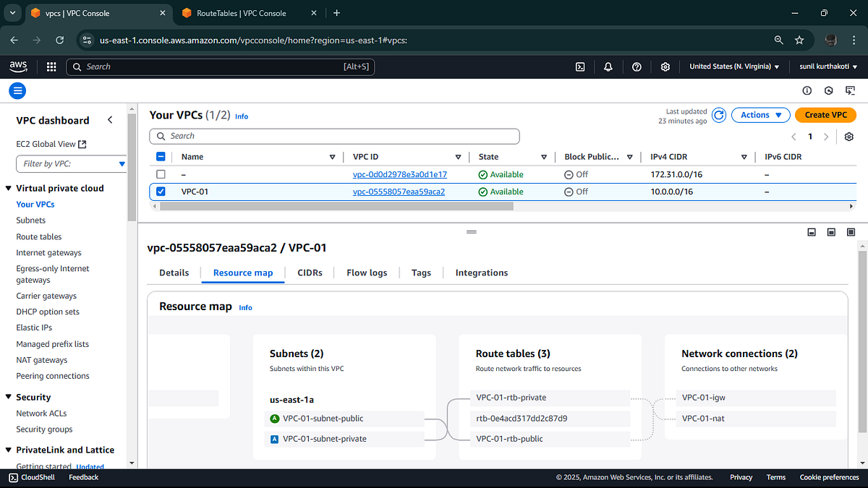This screenshot has width=868, height=488.
Task: Switch to the CIDRs tab
Action: tap(310, 273)
